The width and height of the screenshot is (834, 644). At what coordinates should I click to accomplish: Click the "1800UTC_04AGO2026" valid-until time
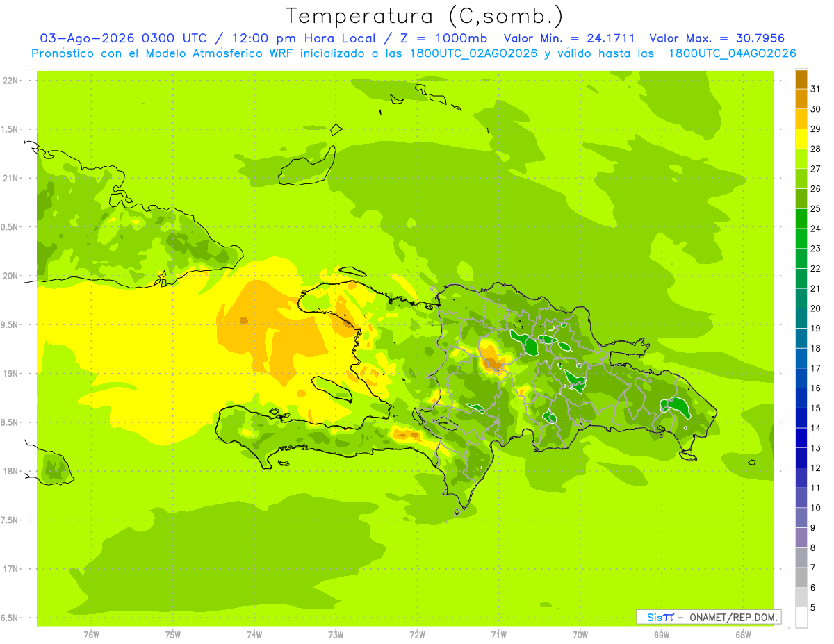[x=732, y=53]
